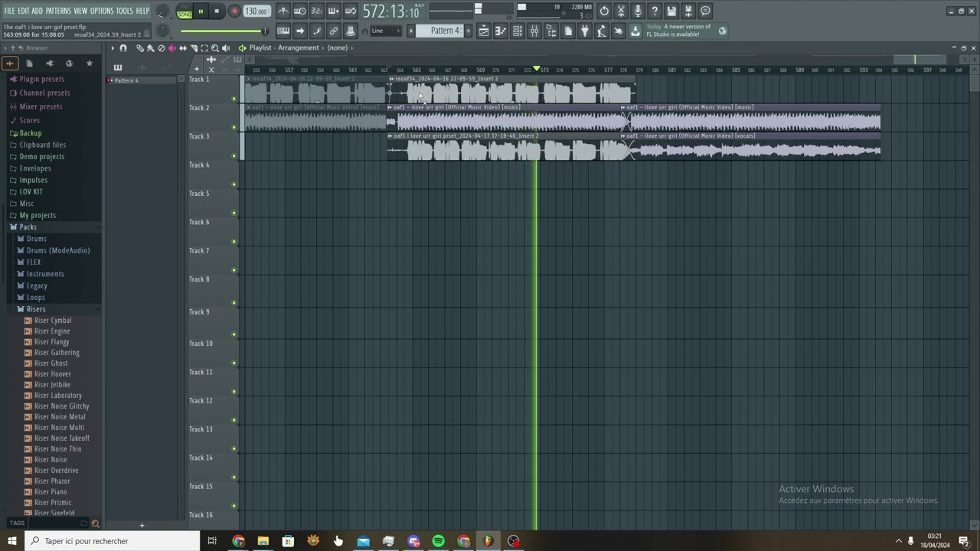Select the Riser Piano sample

[x=51, y=492]
